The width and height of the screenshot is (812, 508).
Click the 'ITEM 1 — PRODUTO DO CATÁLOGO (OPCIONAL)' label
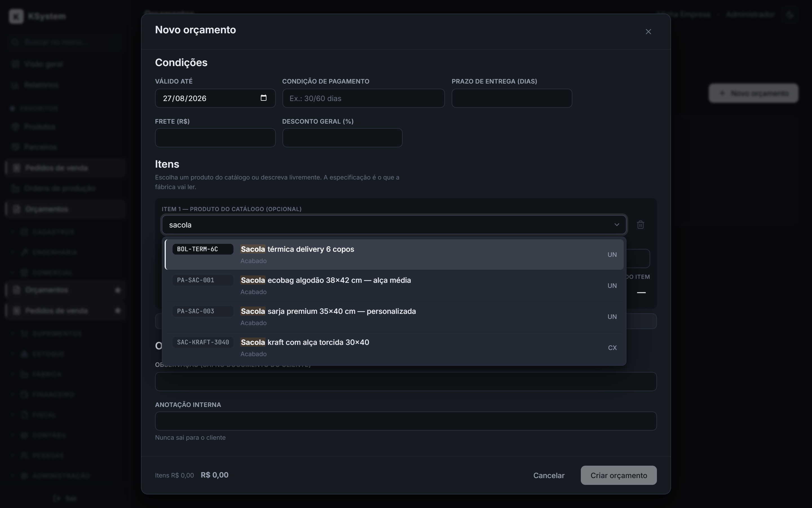(x=231, y=209)
